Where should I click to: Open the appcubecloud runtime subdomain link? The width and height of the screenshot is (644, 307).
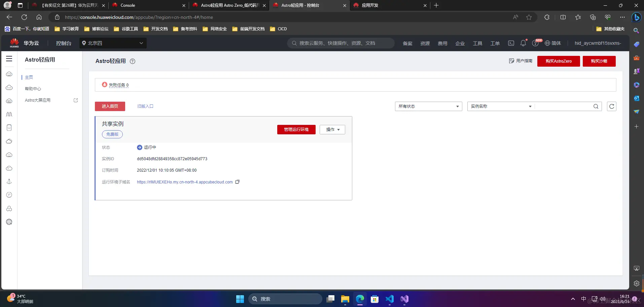(185, 182)
